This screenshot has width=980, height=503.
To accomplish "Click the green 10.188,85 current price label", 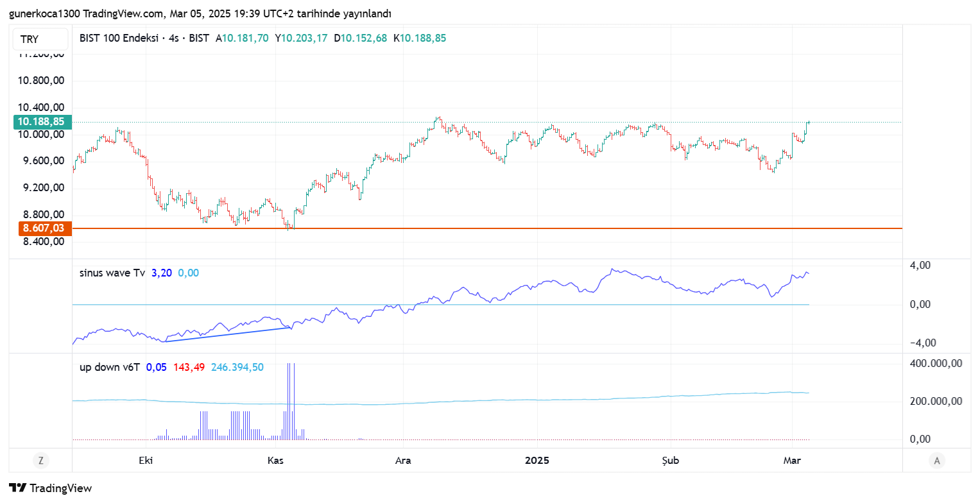I will pyautogui.click(x=41, y=121).
